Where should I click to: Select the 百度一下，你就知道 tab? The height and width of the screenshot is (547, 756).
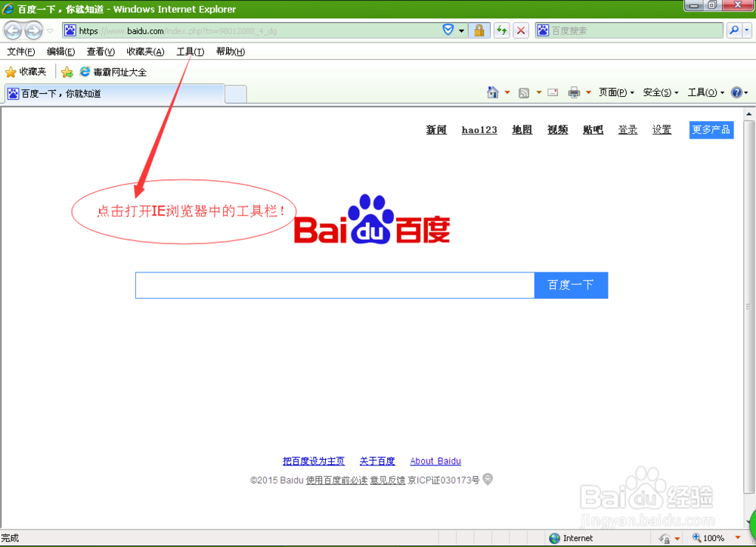tap(115, 94)
